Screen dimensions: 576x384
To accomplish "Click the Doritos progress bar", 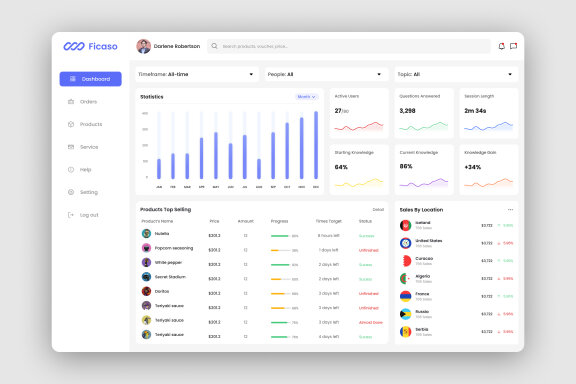I will click(x=280, y=294).
